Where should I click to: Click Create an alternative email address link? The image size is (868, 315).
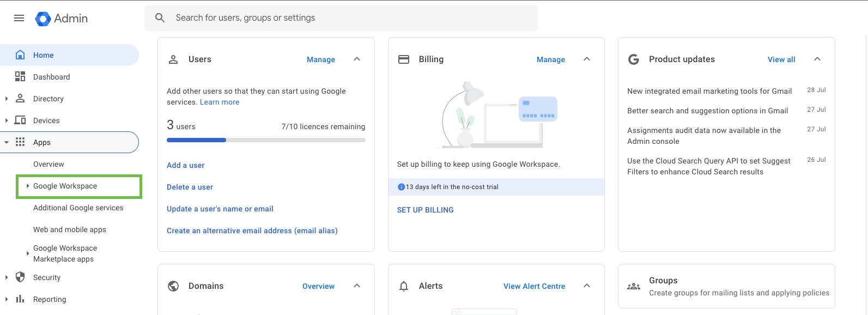click(x=252, y=231)
